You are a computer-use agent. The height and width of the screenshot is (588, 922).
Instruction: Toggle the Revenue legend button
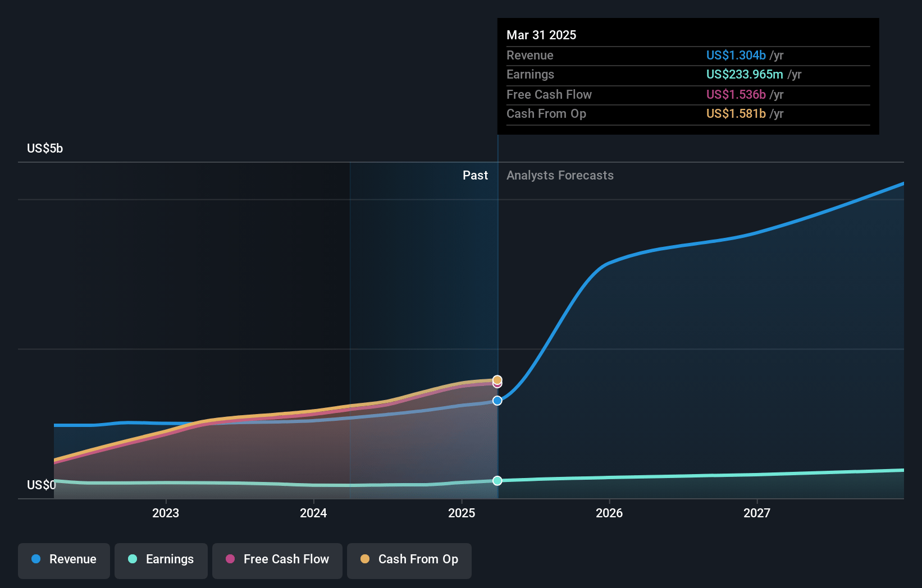tap(64, 561)
